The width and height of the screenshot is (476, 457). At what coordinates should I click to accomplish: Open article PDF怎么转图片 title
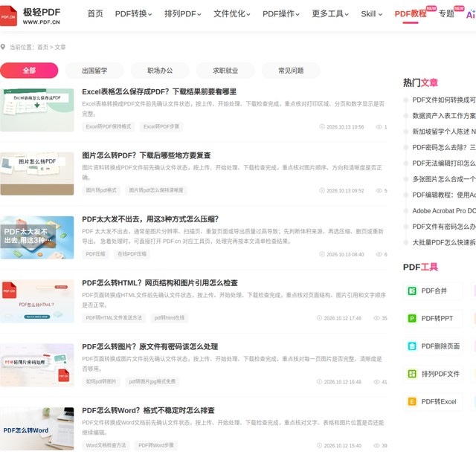tap(150, 346)
